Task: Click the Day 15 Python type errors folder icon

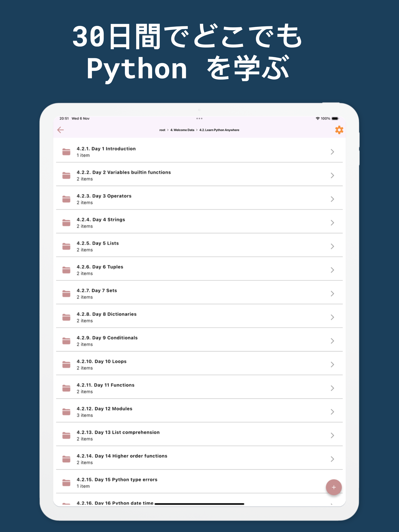Action: tap(66, 483)
